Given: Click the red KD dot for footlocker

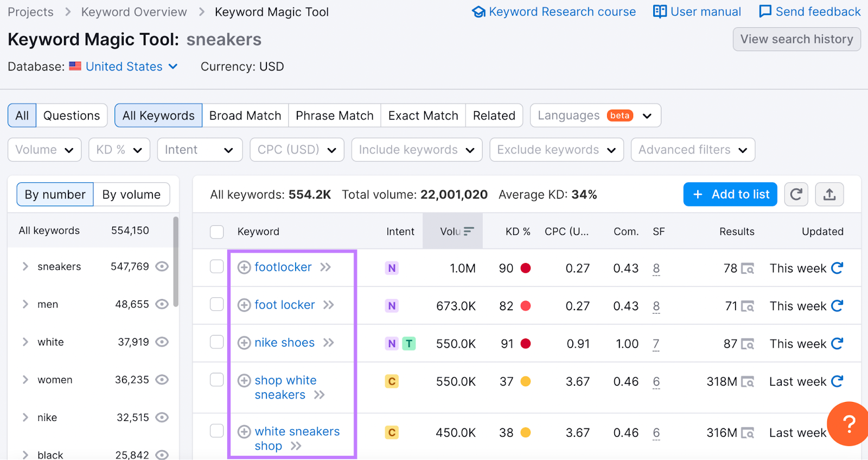Looking at the screenshot, I should (x=525, y=268).
